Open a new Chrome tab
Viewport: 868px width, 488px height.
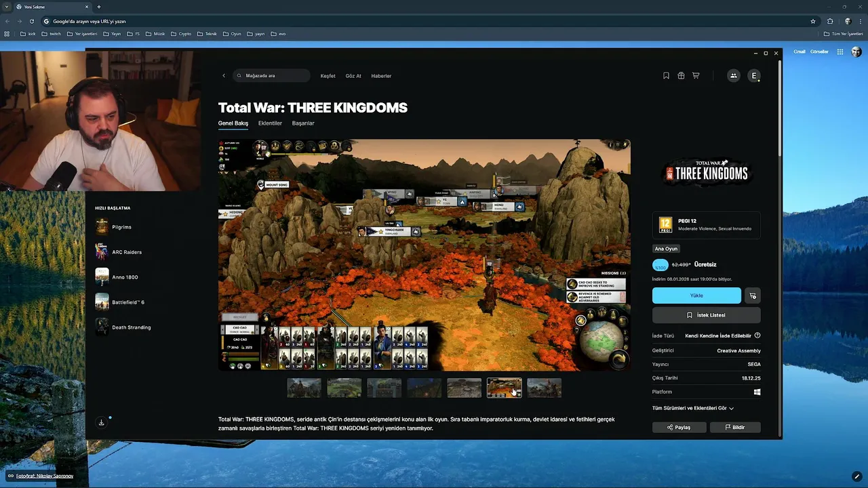pyautogui.click(x=98, y=7)
